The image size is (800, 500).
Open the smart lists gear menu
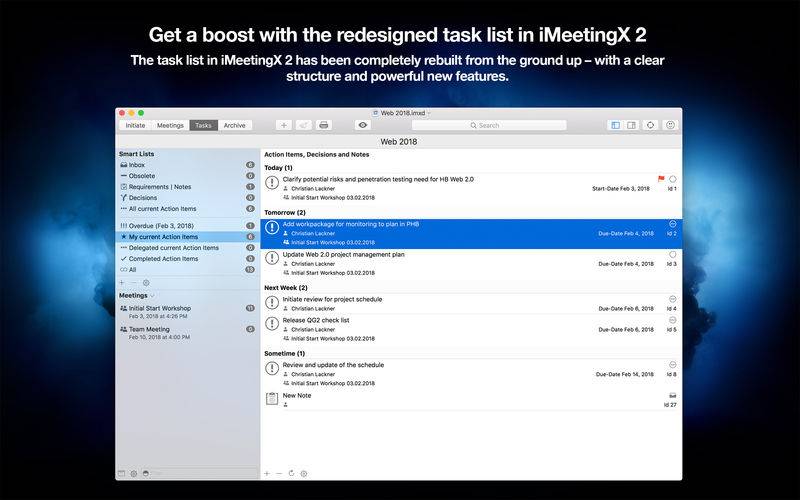[x=146, y=283]
